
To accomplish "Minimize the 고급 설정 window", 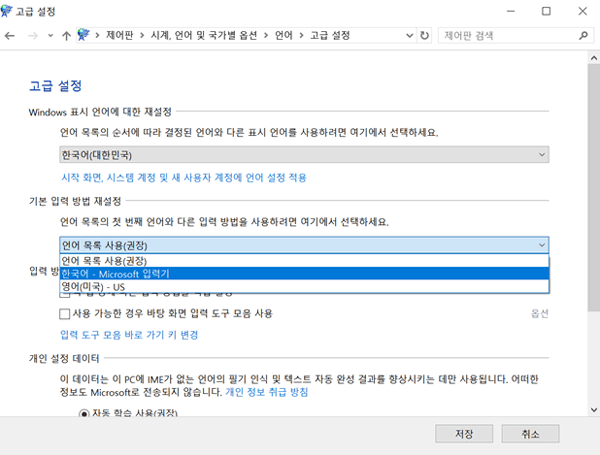I will click(510, 11).
